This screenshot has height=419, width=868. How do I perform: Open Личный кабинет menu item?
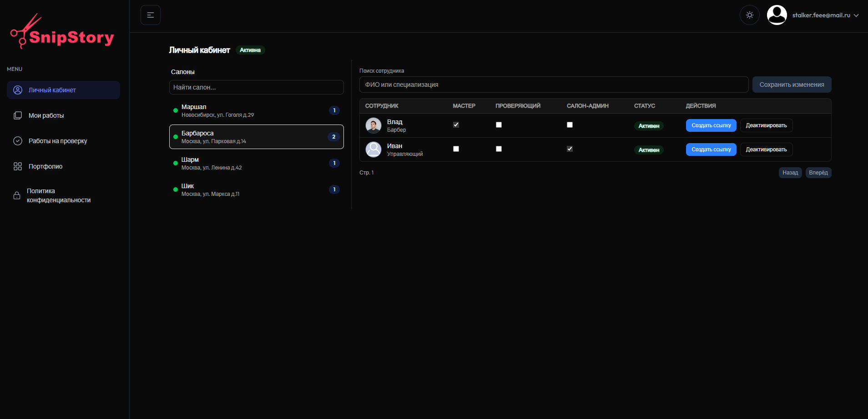[63, 90]
